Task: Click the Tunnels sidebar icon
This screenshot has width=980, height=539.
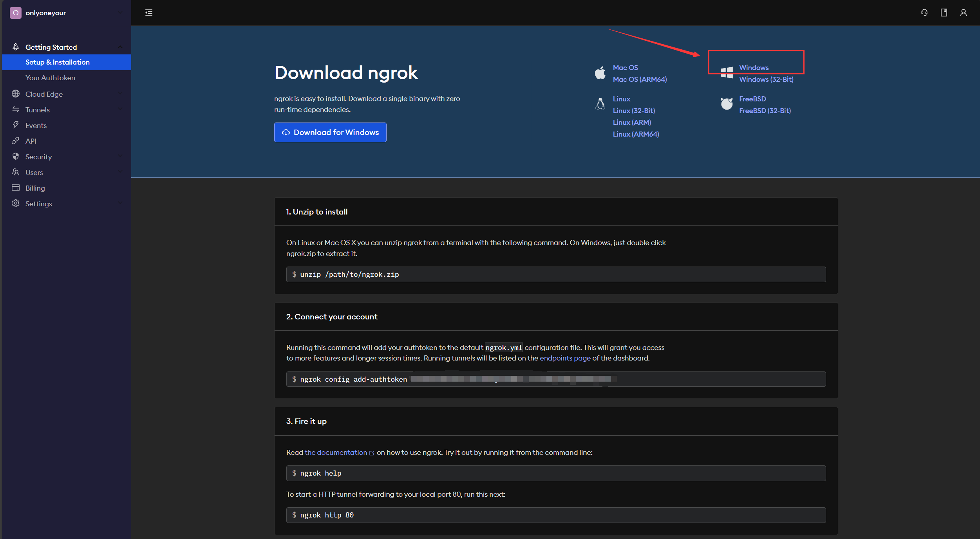Action: pos(16,109)
